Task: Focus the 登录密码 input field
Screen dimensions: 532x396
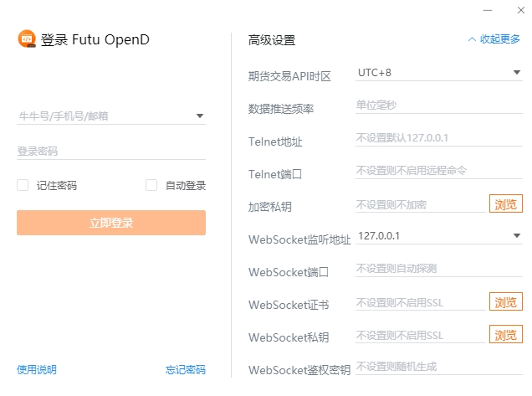Action: (x=110, y=152)
